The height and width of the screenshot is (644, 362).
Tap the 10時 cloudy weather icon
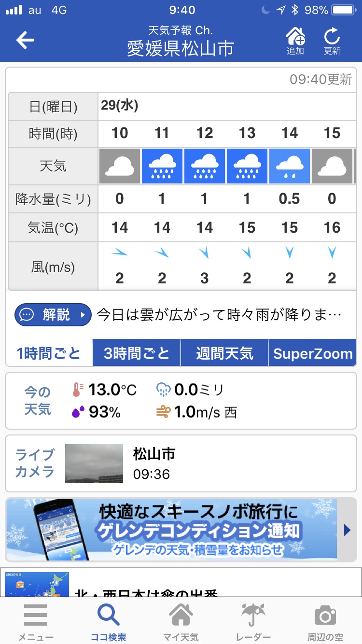(x=120, y=167)
